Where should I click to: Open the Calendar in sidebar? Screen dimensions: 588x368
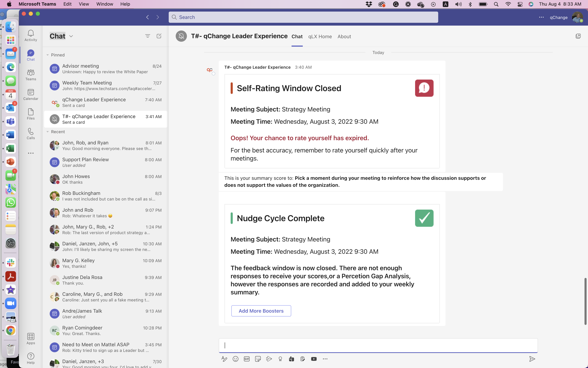click(x=31, y=94)
